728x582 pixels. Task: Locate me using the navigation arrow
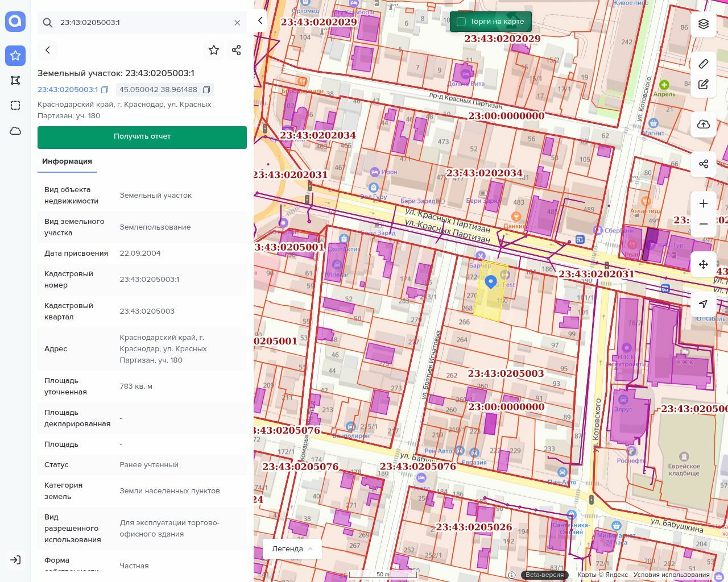tap(704, 304)
